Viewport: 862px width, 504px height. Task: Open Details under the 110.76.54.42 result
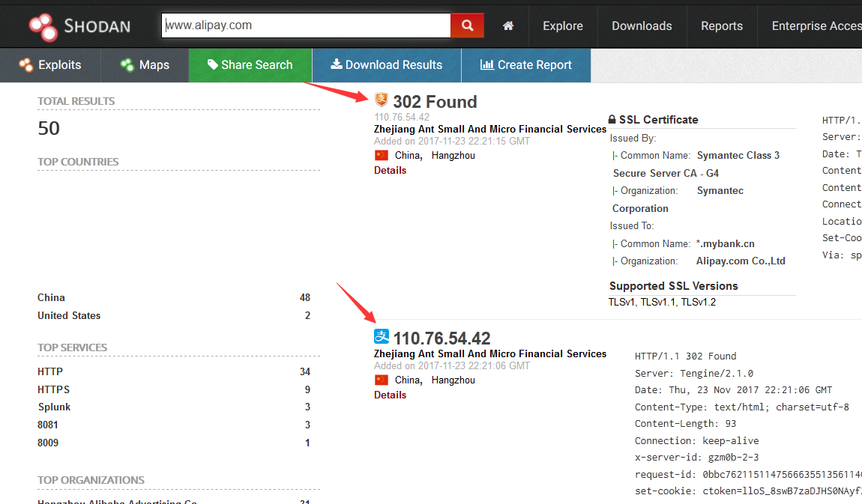tap(390, 395)
